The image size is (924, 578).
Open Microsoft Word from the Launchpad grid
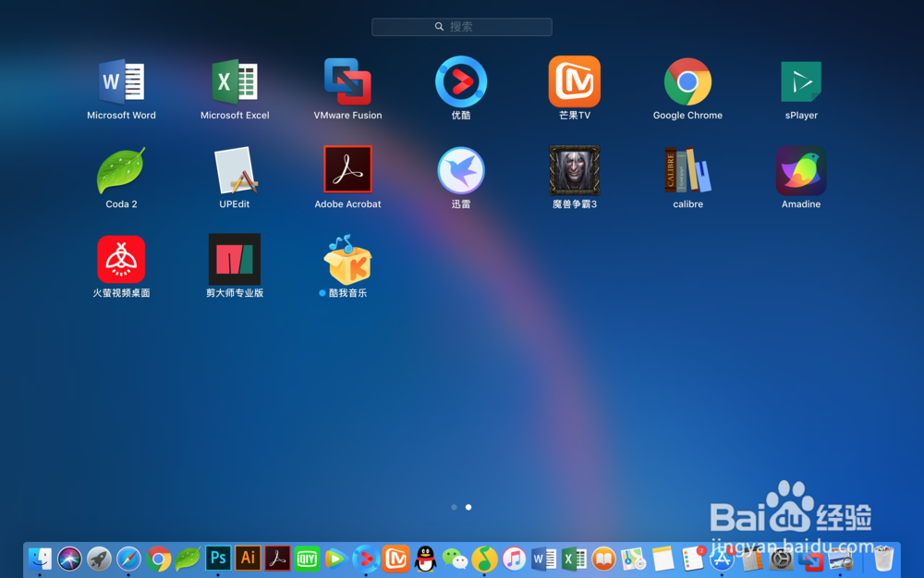click(121, 81)
